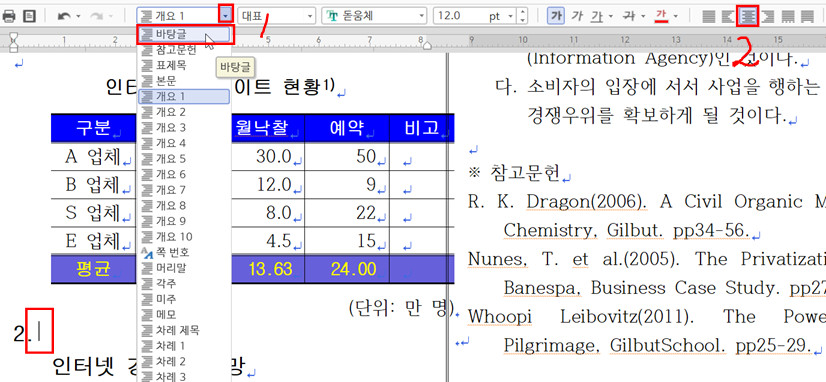Open underline style dropdown arrow

pyautogui.click(x=611, y=16)
